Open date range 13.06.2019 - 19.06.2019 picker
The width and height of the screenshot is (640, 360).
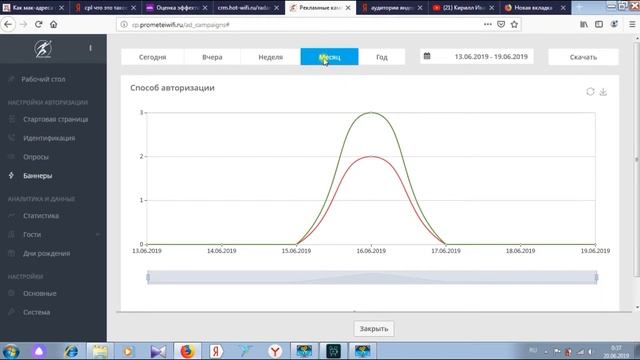pos(476,56)
